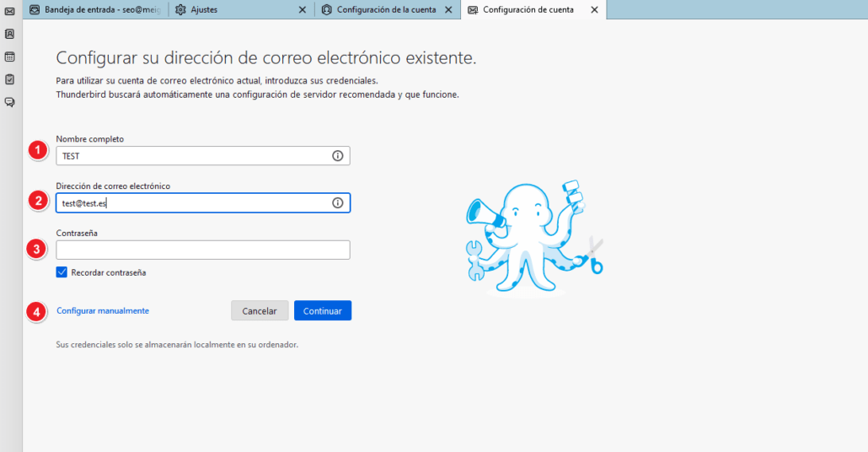Click info icon in email address field
The height and width of the screenshot is (452, 868).
[338, 203]
